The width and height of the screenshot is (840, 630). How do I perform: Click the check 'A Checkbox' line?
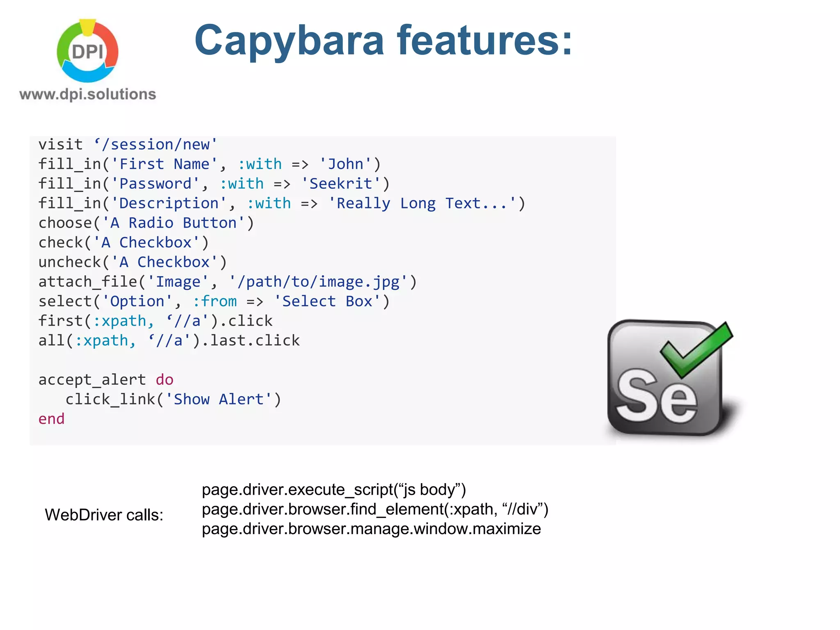click(x=123, y=242)
